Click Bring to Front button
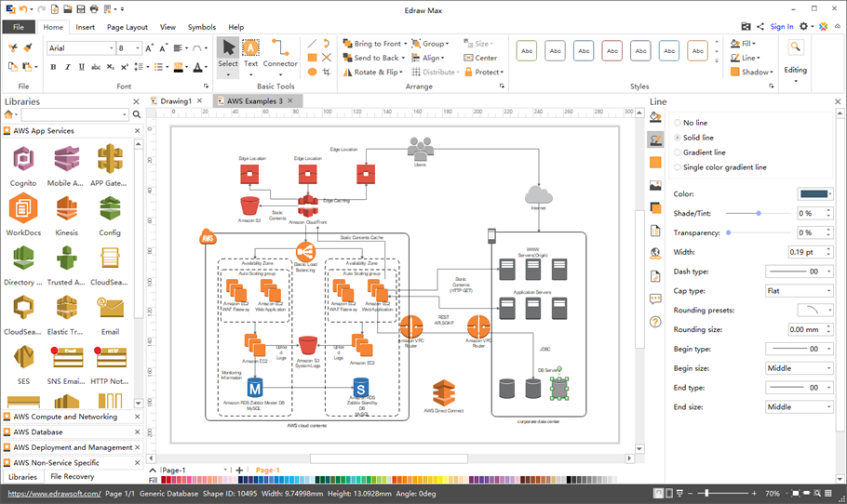The width and height of the screenshot is (847, 504). pyautogui.click(x=377, y=44)
